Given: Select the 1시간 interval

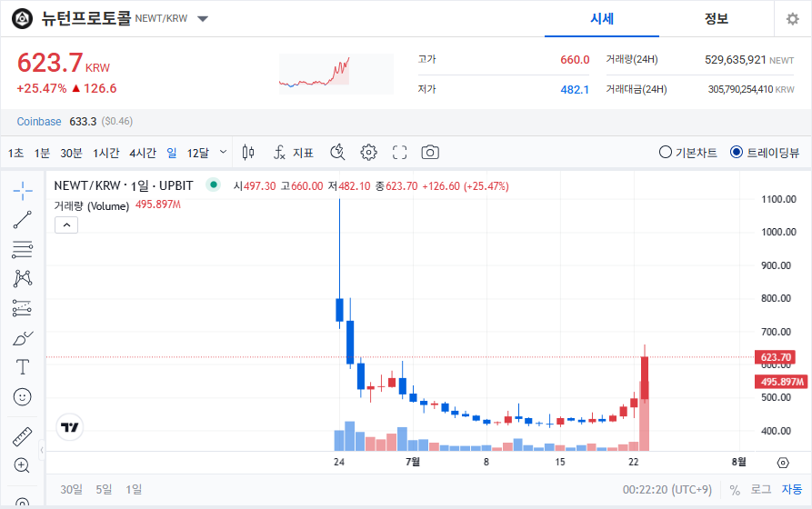Looking at the screenshot, I should tap(106, 154).
